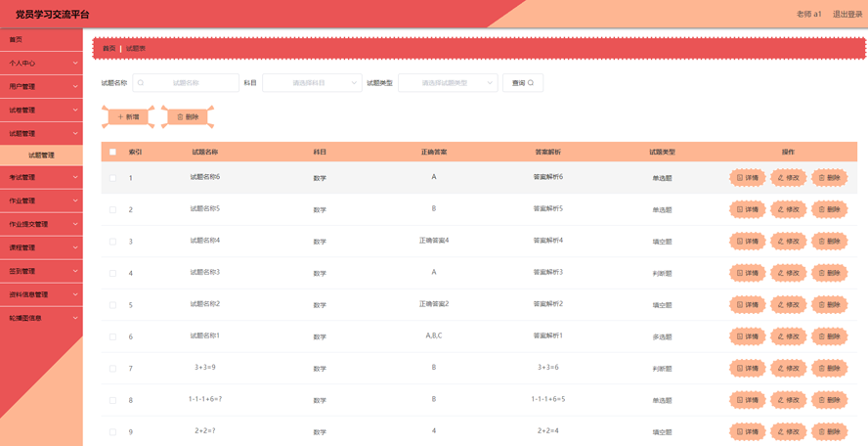The width and height of the screenshot is (868, 446).
Task: Check the checkbox for row 试题名称5
Action: click(113, 210)
